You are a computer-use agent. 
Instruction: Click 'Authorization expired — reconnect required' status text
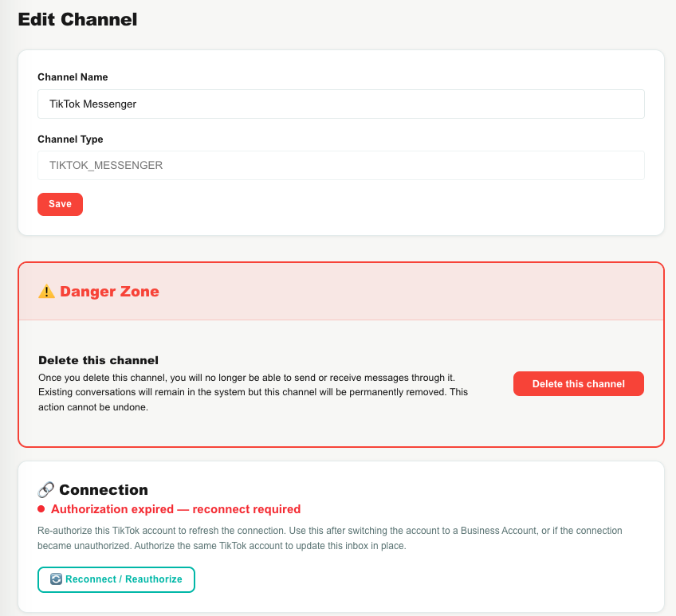[x=176, y=509]
